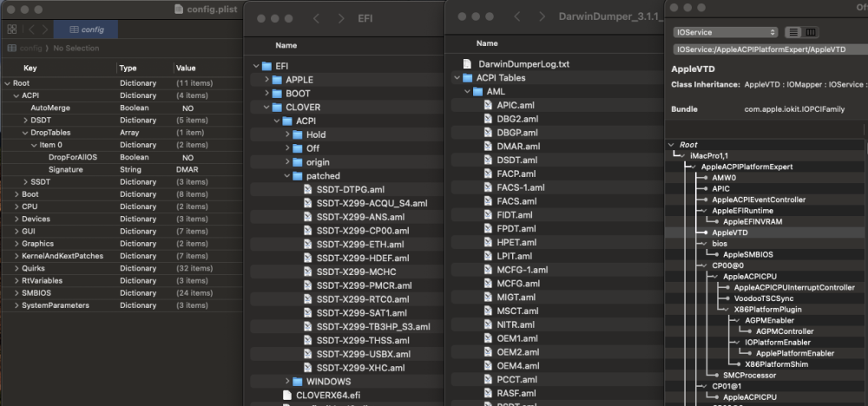Viewport: 868px width, 406px height.
Task: Click grid view icon in config.plist toolbar
Action: click(11, 29)
